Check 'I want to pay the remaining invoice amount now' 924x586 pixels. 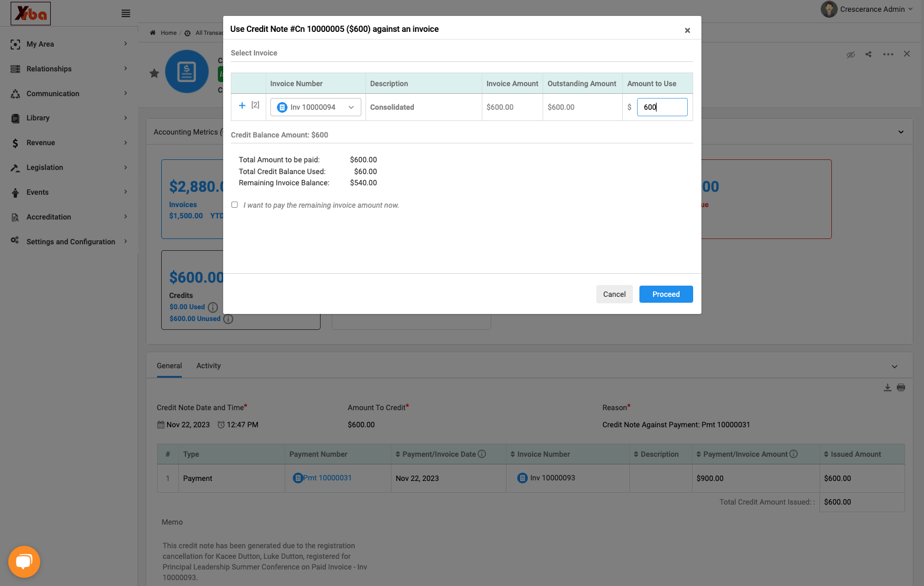click(x=234, y=205)
